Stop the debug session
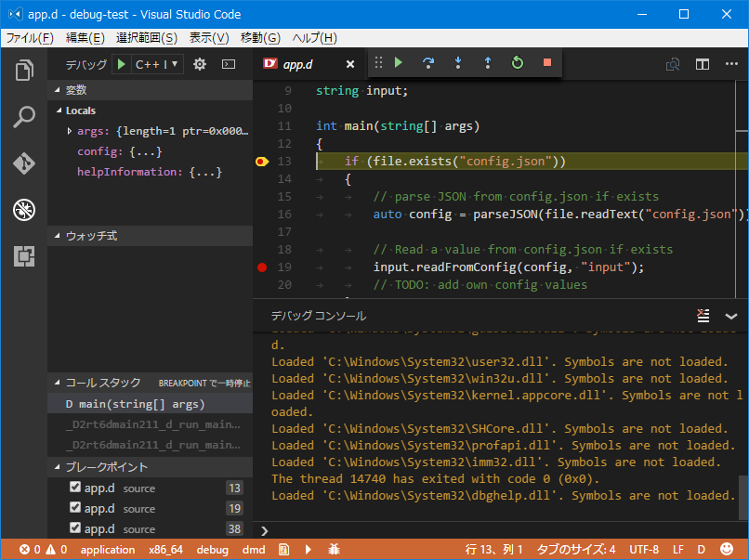Image resolution: width=749 pixels, height=560 pixels. [547, 62]
